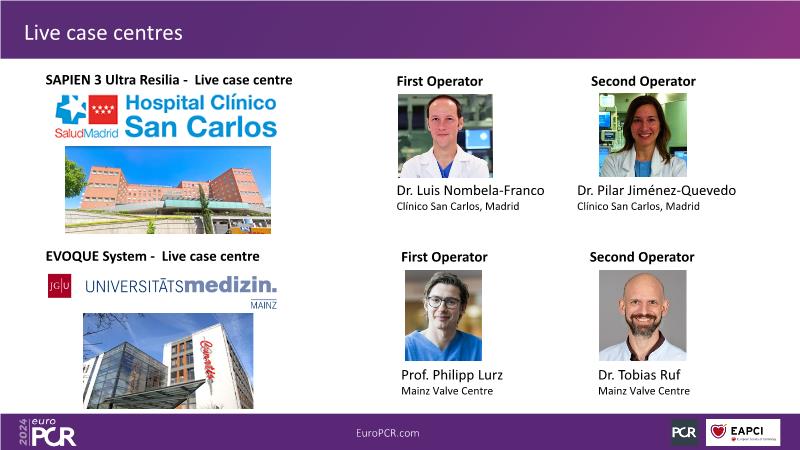Click the small PCR logo bottom right
The width and height of the screenshot is (800, 450).
coord(684,432)
